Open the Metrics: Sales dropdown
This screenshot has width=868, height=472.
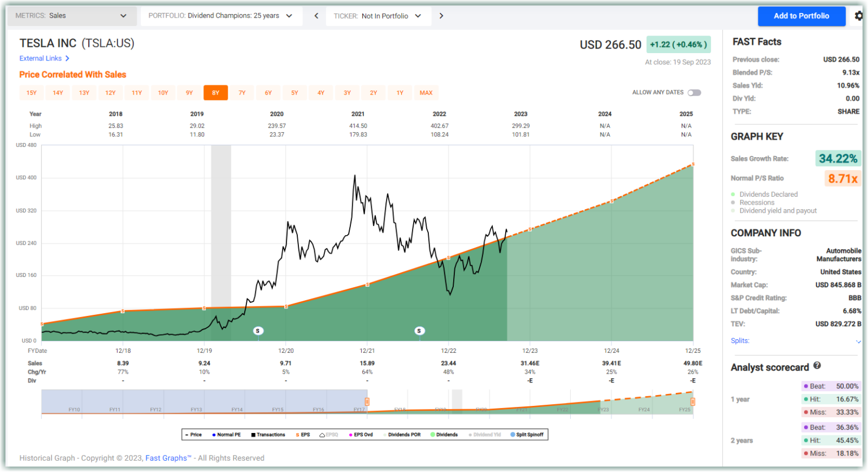coord(72,16)
